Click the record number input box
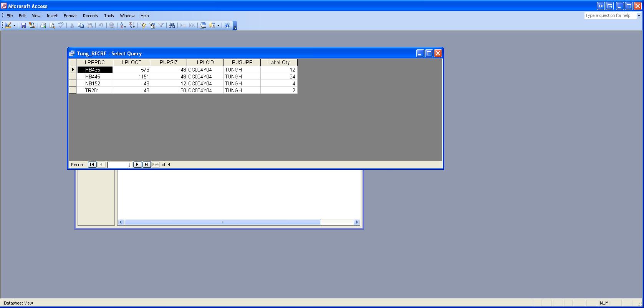This screenshot has height=308, width=644. click(x=119, y=165)
